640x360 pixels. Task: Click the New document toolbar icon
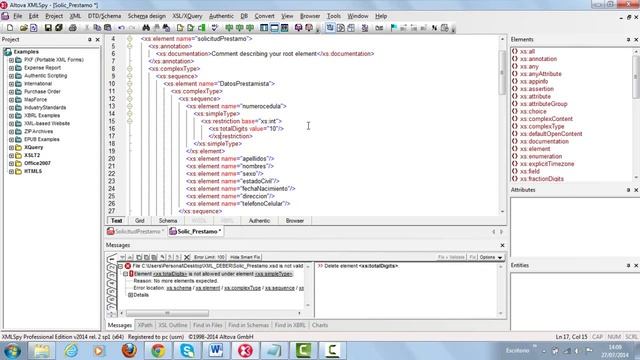[x=10, y=28]
